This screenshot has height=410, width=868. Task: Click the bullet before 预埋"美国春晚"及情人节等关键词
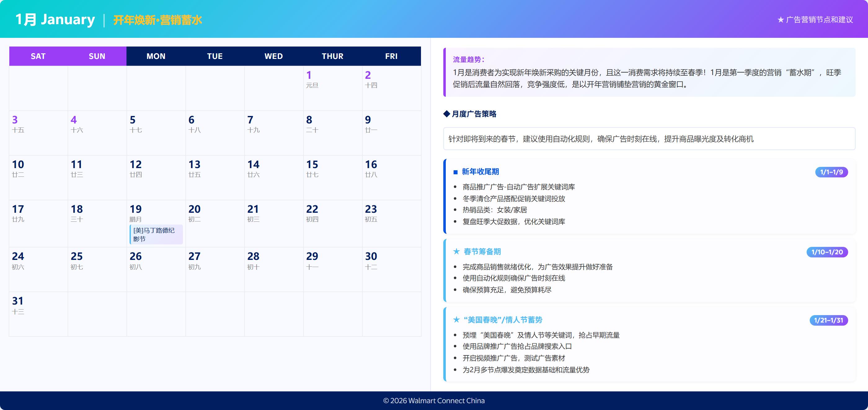pos(456,336)
